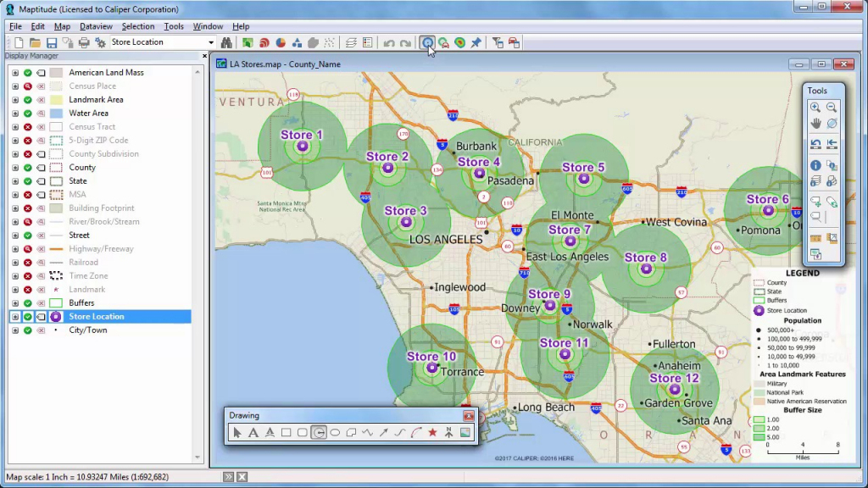Show the Census Tract layer via its red X

pyautogui.click(x=28, y=127)
